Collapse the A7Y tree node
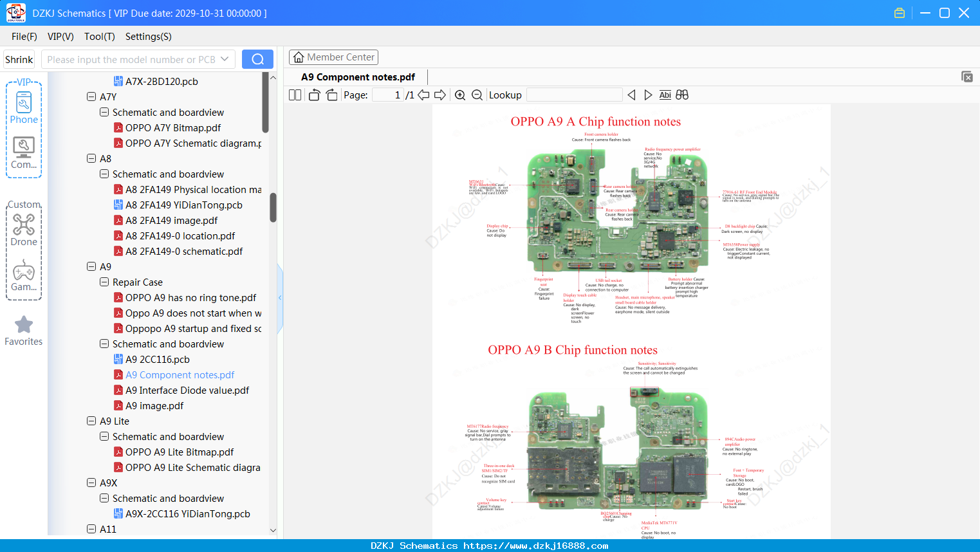Screen dimensions: 980x552 91,97
